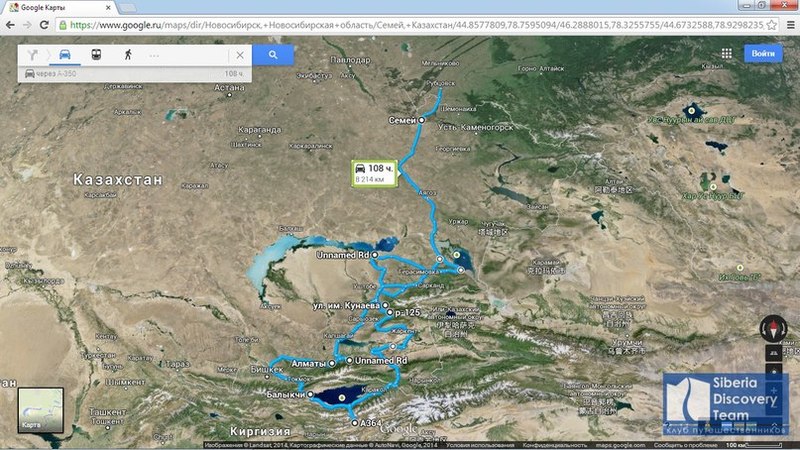The width and height of the screenshot is (800, 450).
Task: Close the directions panel with X
Action: (x=240, y=55)
